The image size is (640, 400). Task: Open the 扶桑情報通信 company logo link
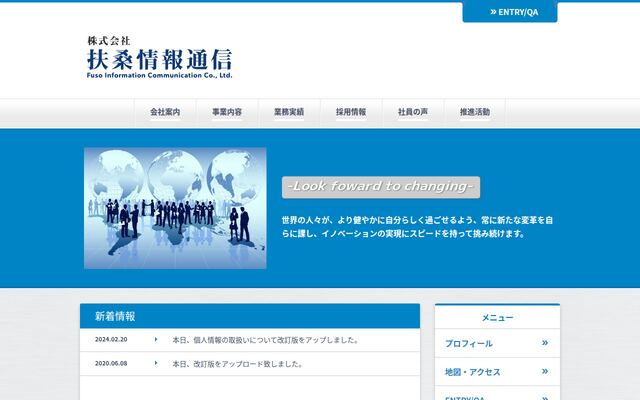pos(160,57)
